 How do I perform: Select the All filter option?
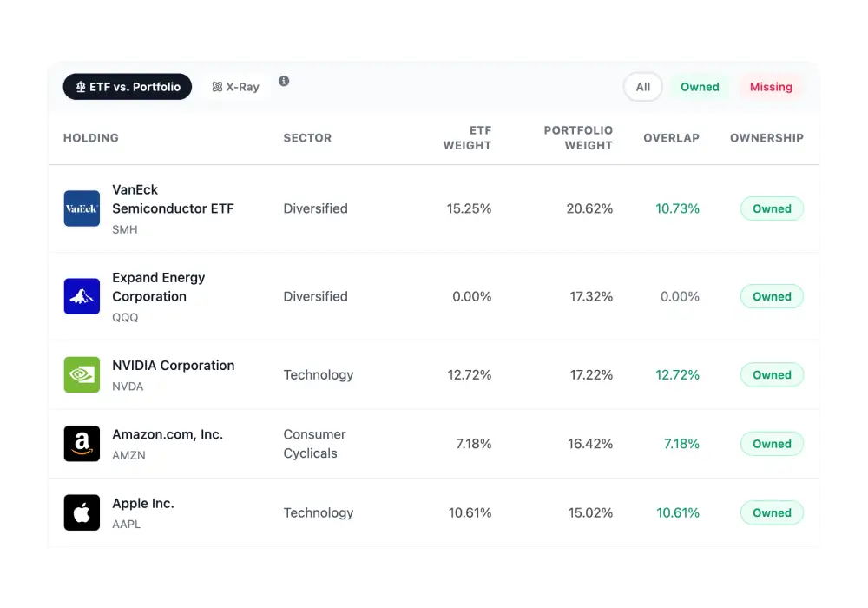click(x=642, y=87)
